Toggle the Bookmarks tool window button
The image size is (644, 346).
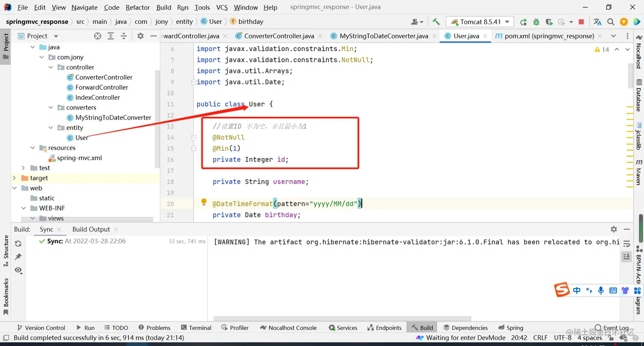[6, 296]
